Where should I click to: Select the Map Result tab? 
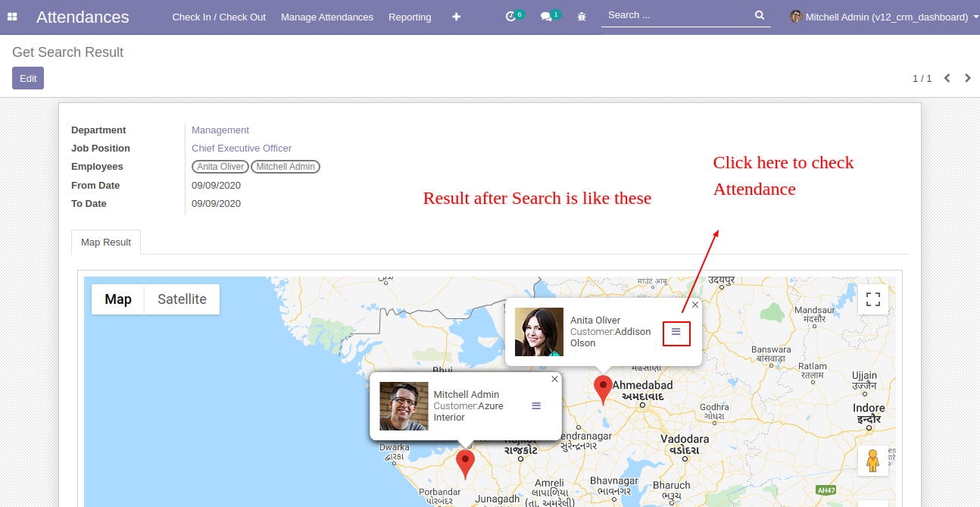106,243
